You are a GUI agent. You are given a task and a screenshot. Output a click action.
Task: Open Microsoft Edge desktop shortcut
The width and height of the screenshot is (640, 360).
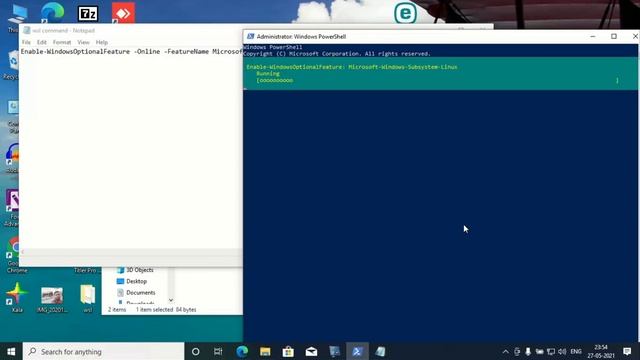click(x=52, y=12)
